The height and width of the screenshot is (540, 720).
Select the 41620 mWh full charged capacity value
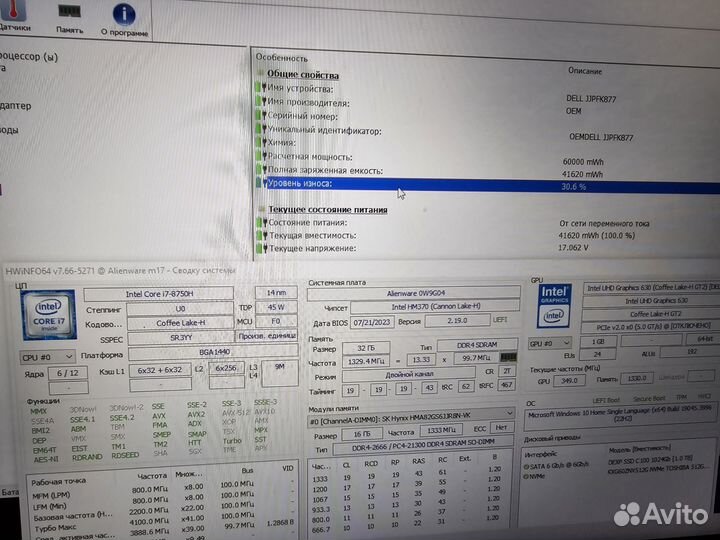point(582,174)
